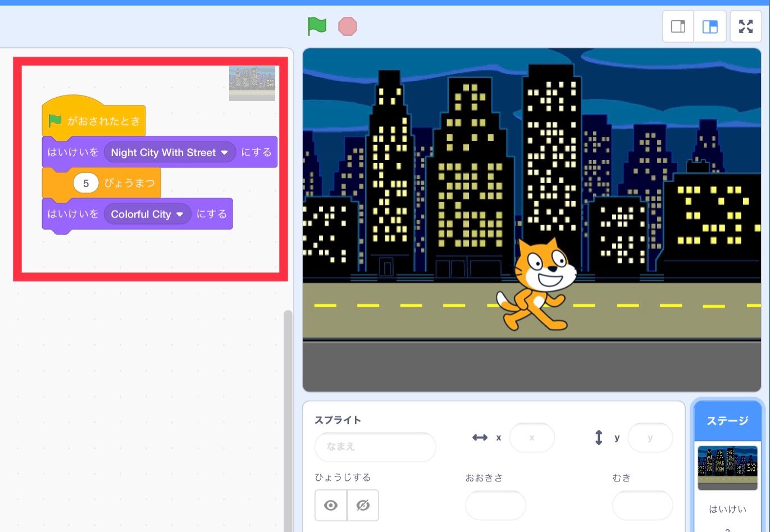Viewport: 770px width, 532px height.
Task: Switch to large stage layout
Action: [710, 26]
